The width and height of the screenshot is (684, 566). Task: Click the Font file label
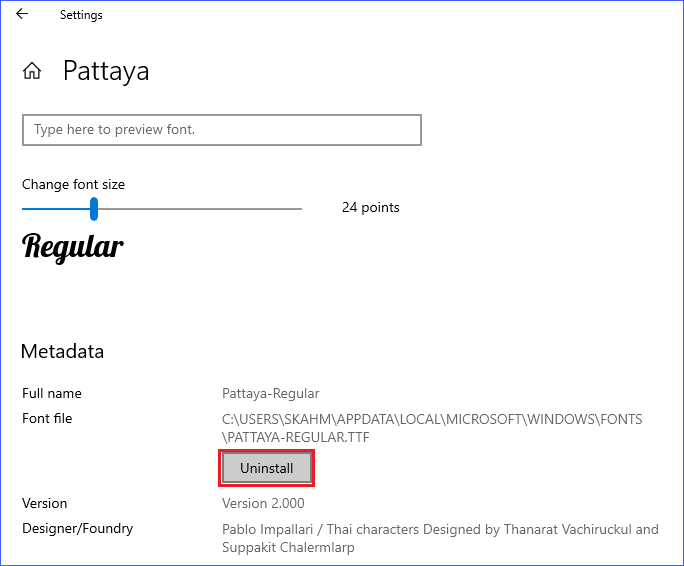[x=47, y=418]
